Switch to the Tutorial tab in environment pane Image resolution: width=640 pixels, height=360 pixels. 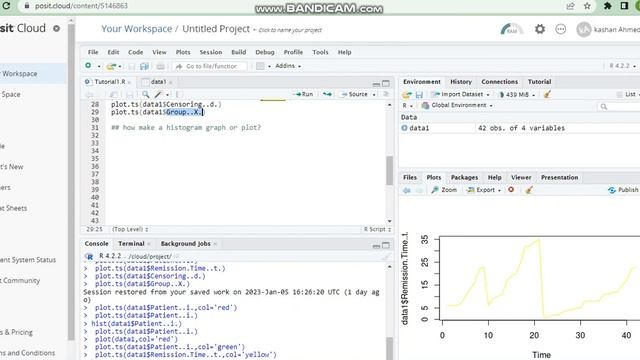(539, 82)
